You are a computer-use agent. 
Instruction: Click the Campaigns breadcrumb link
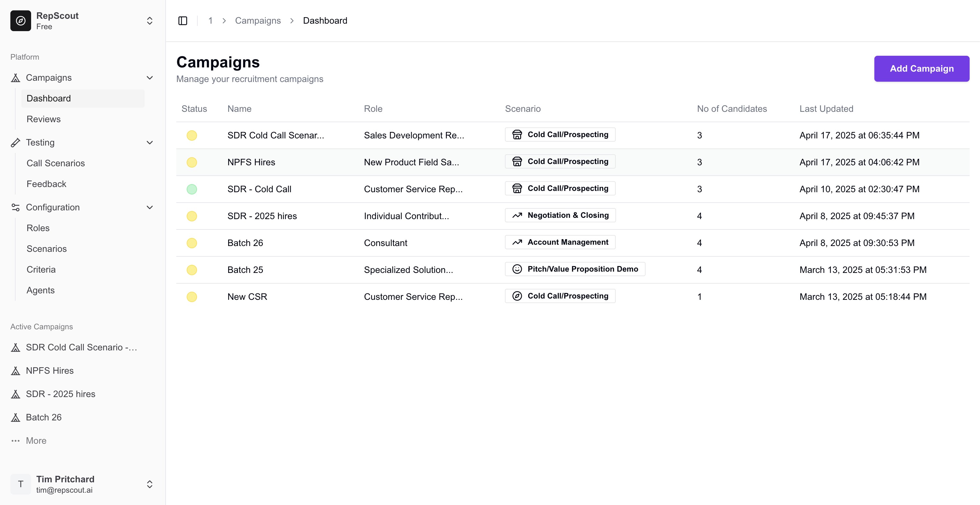(258, 20)
